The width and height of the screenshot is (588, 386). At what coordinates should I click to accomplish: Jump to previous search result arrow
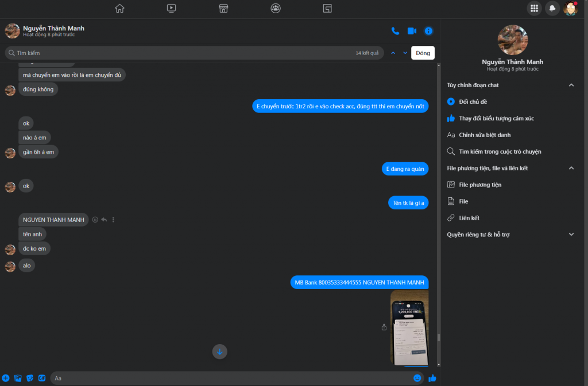393,53
